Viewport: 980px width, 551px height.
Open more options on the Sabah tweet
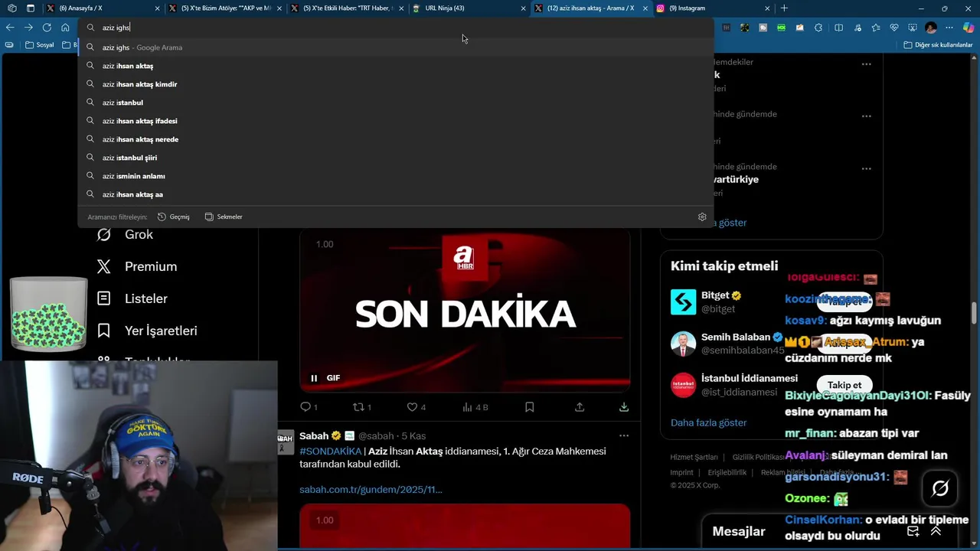tap(624, 435)
